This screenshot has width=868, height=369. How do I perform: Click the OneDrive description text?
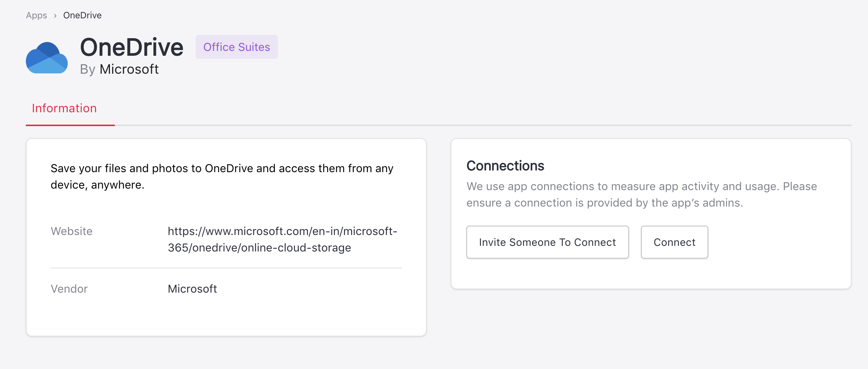click(x=222, y=177)
